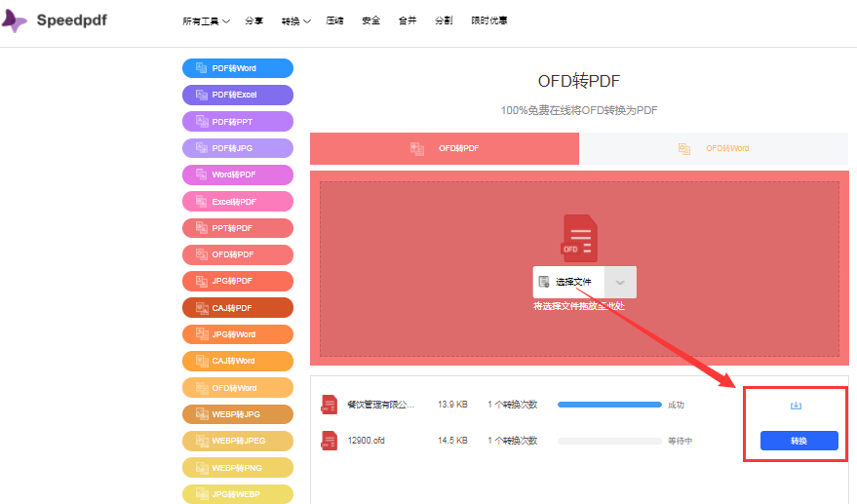The image size is (857, 504).
Task: Click the empty progress bar of 12900.ofd
Action: click(x=609, y=441)
